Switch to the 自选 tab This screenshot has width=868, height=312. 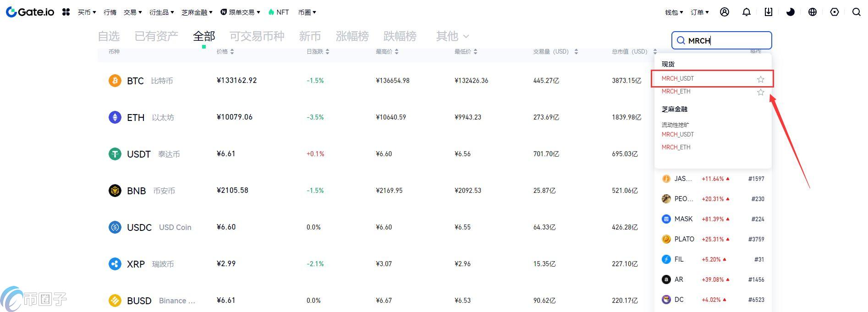click(x=109, y=36)
